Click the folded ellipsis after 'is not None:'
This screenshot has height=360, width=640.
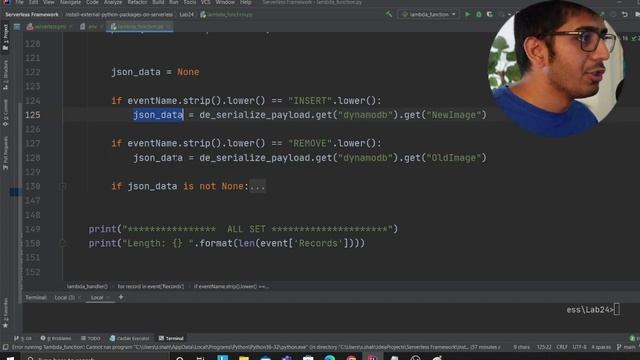[x=258, y=187]
